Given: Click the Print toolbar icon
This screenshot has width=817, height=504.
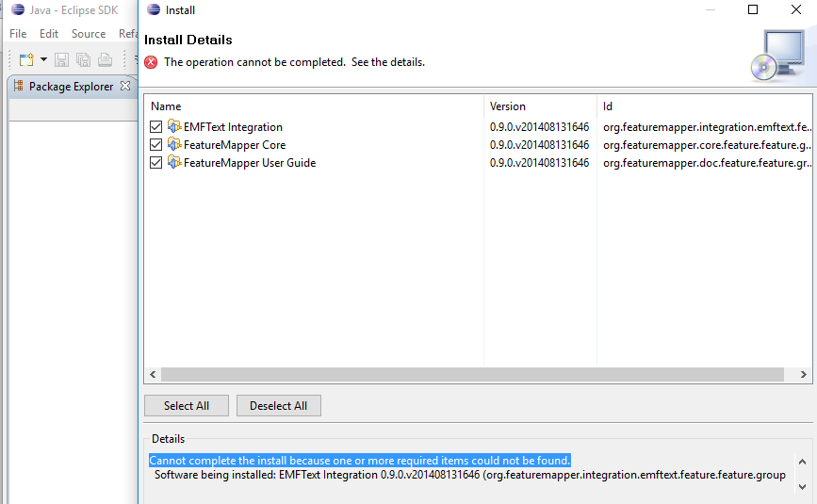Looking at the screenshot, I should click(106, 60).
